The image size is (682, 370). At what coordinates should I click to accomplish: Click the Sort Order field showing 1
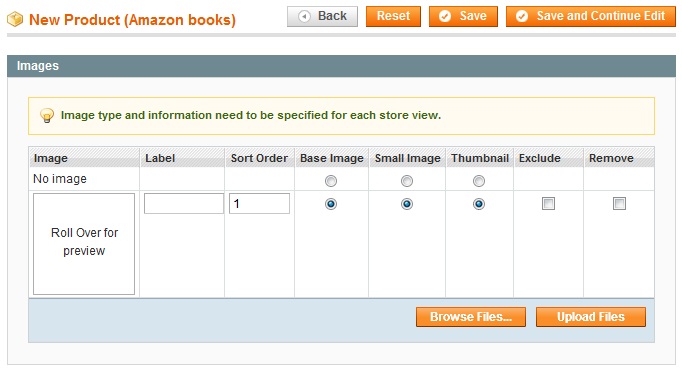(x=259, y=203)
